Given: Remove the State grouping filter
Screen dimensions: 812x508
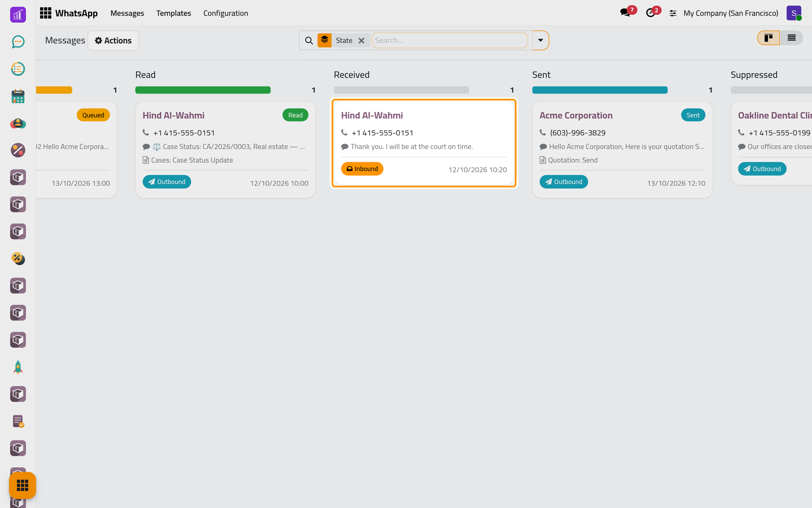Looking at the screenshot, I should [x=361, y=41].
